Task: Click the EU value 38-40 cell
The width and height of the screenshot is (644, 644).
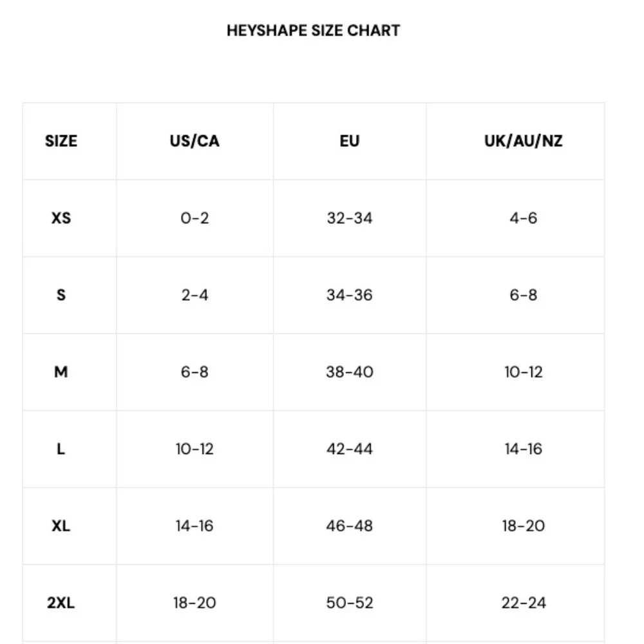Action: click(349, 372)
